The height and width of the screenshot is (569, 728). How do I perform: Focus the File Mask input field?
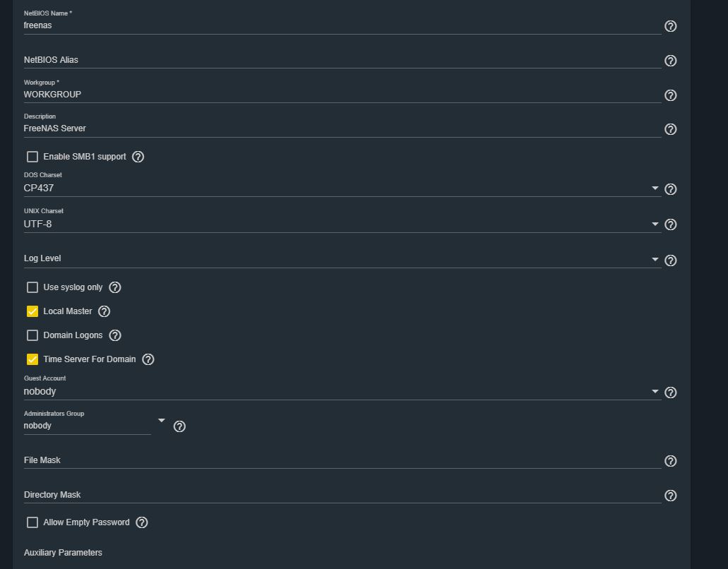342,460
